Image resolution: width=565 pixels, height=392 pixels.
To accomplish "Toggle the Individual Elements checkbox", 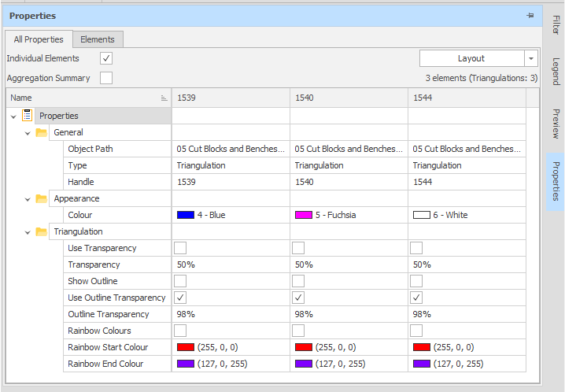I will [x=106, y=58].
